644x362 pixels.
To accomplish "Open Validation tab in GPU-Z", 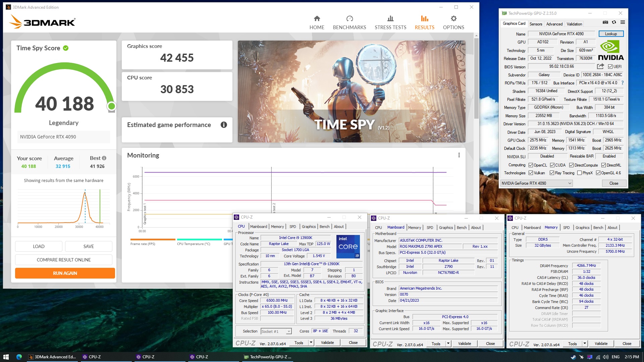I will point(574,24).
